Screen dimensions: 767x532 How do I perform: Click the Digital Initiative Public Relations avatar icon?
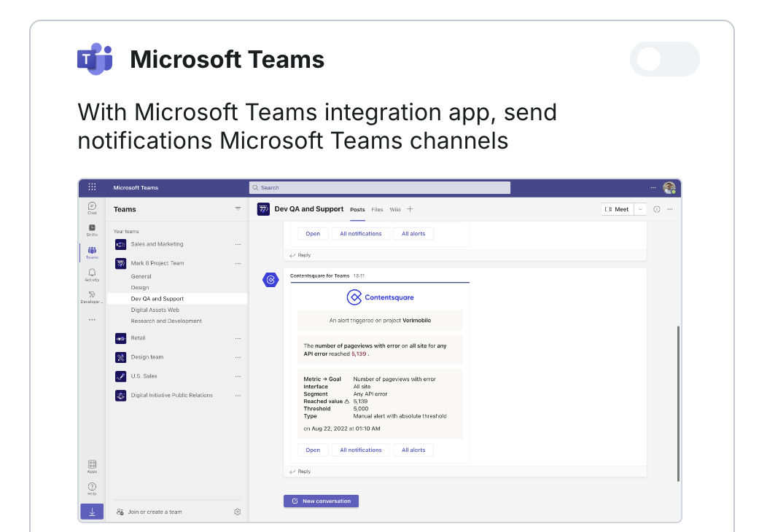[x=121, y=395]
